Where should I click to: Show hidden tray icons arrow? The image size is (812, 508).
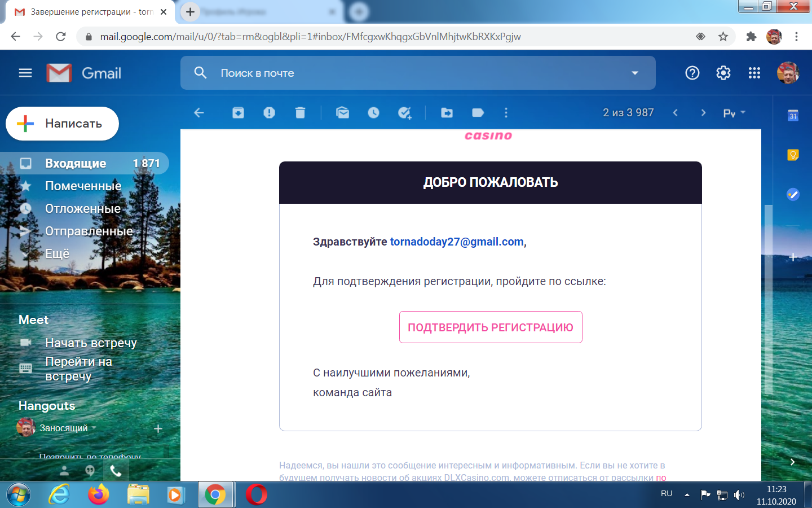point(687,494)
